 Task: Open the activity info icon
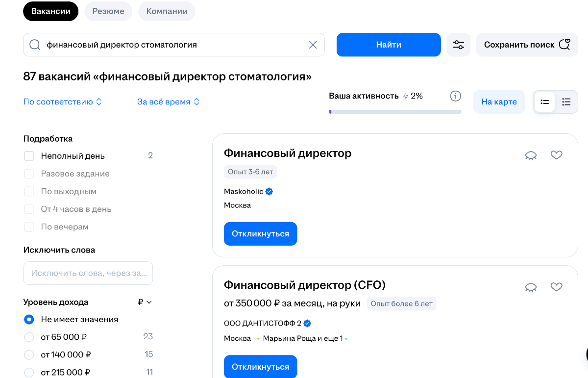tap(455, 96)
